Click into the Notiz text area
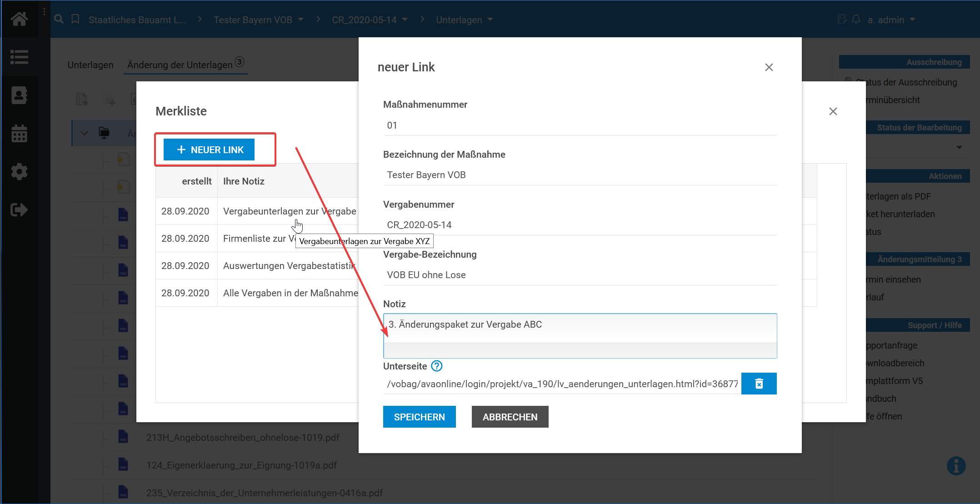Viewport: 980px width, 504px height. click(580, 336)
